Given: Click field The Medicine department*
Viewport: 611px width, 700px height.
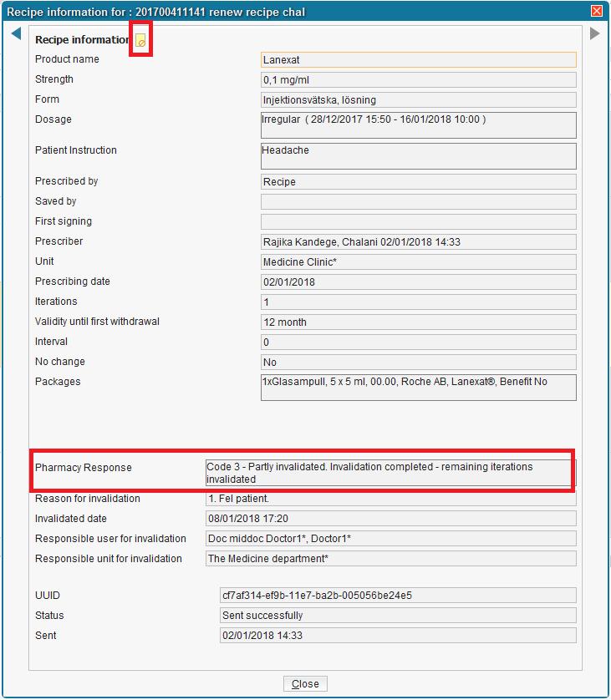Looking at the screenshot, I should pyautogui.click(x=391, y=559).
